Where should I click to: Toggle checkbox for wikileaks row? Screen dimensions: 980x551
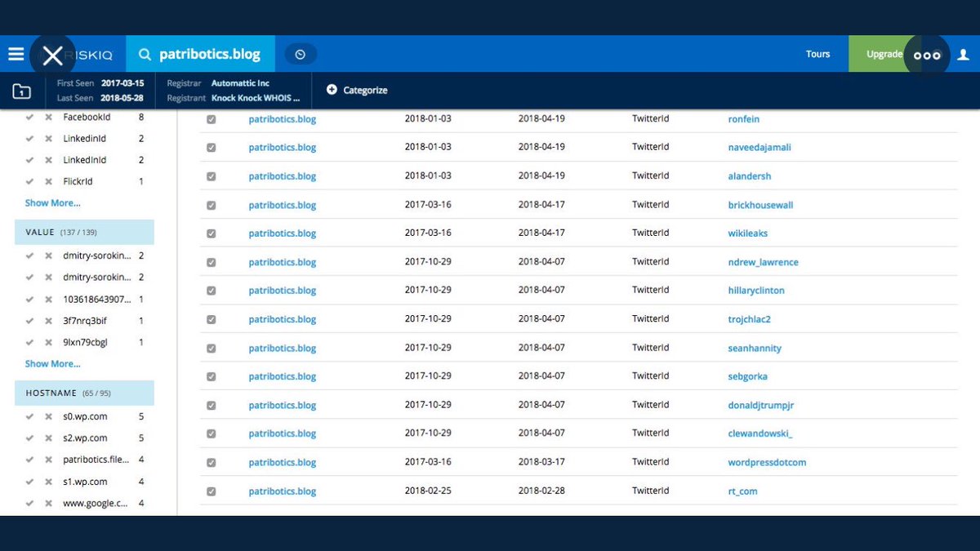(x=211, y=233)
